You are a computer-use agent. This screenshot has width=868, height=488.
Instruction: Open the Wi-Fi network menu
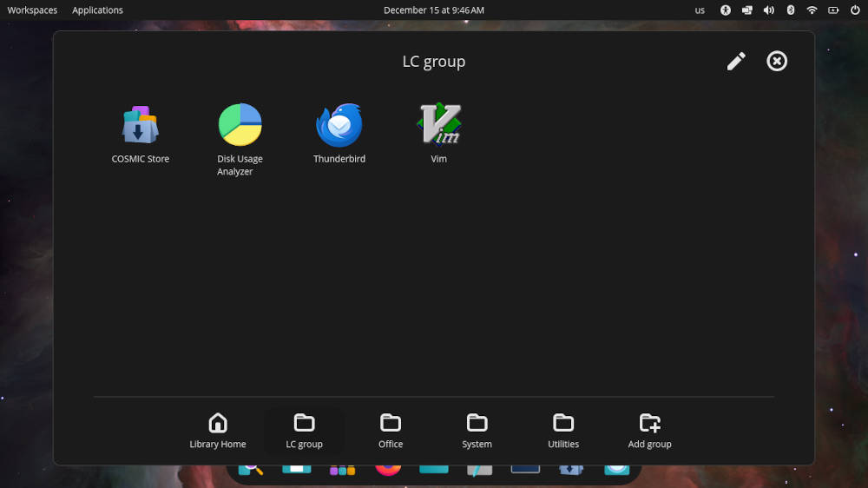[812, 10]
